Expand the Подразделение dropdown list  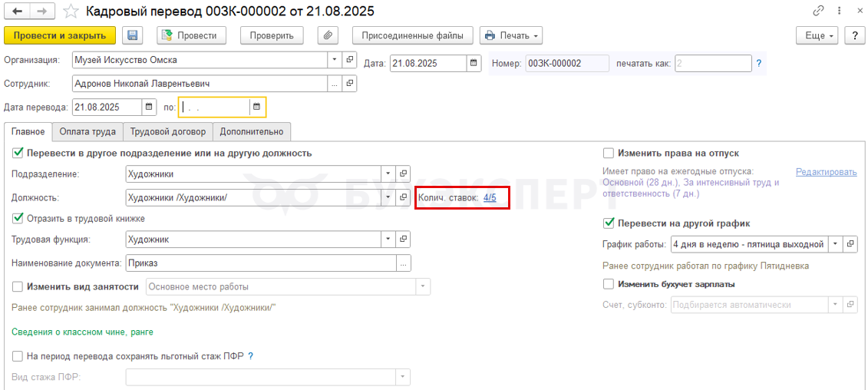pos(389,174)
